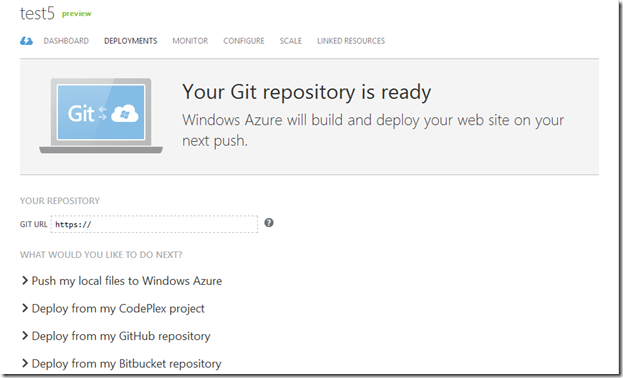This screenshot has height=378, width=623.
Task: Click the 'Your Git repository is ready' heading
Action: (306, 92)
